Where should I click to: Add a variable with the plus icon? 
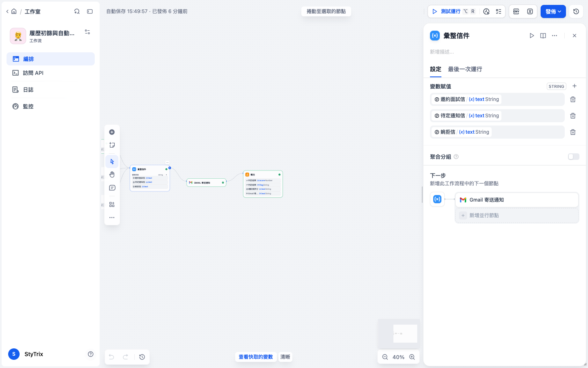coord(575,86)
